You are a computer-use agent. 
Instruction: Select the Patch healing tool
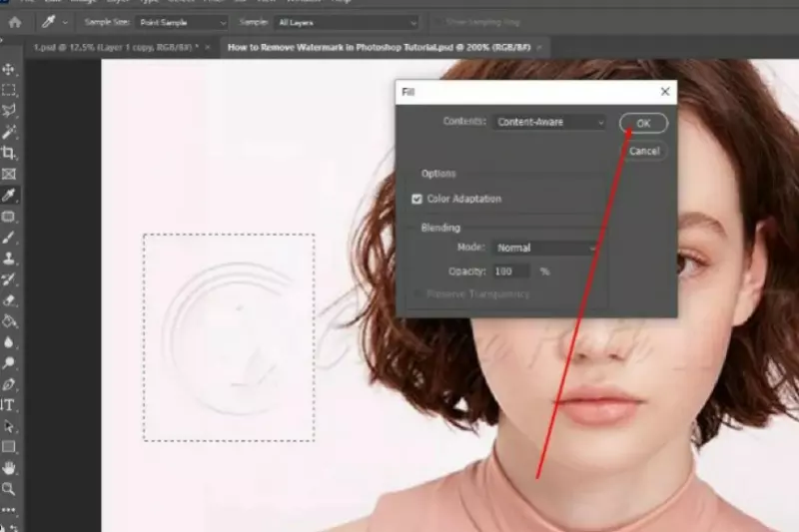tap(9, 217)
